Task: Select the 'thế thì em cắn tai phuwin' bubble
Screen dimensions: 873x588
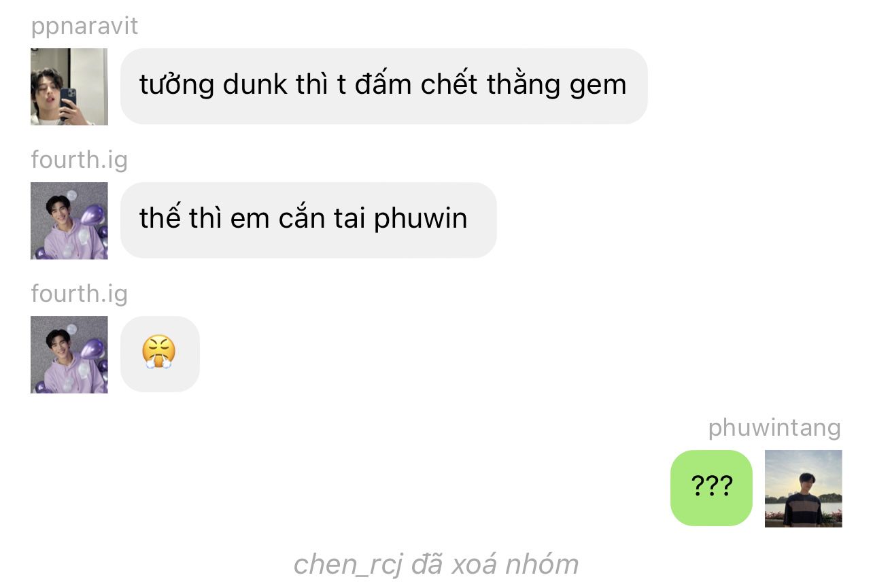Action: 308,220
